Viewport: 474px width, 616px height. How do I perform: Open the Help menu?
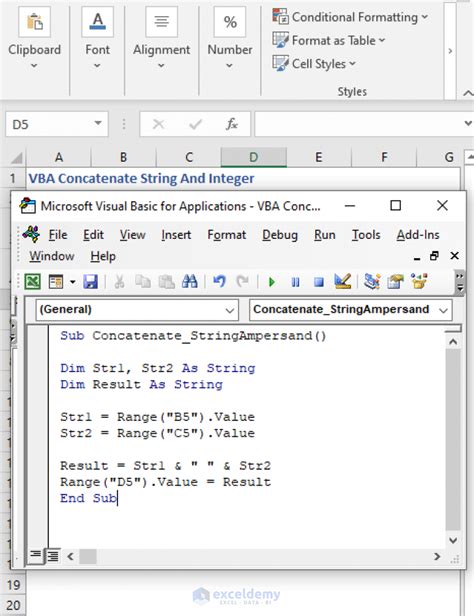pyautogui.click(x=103, y=256)
